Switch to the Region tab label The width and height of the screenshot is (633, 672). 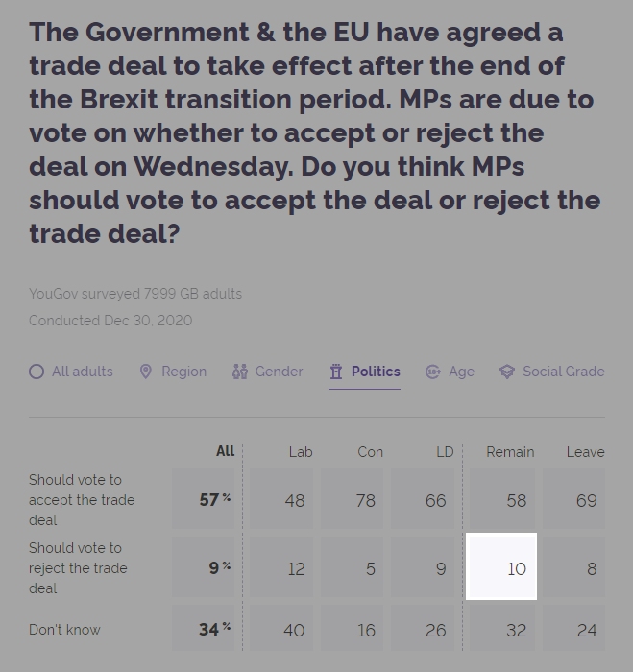point(184,372)
